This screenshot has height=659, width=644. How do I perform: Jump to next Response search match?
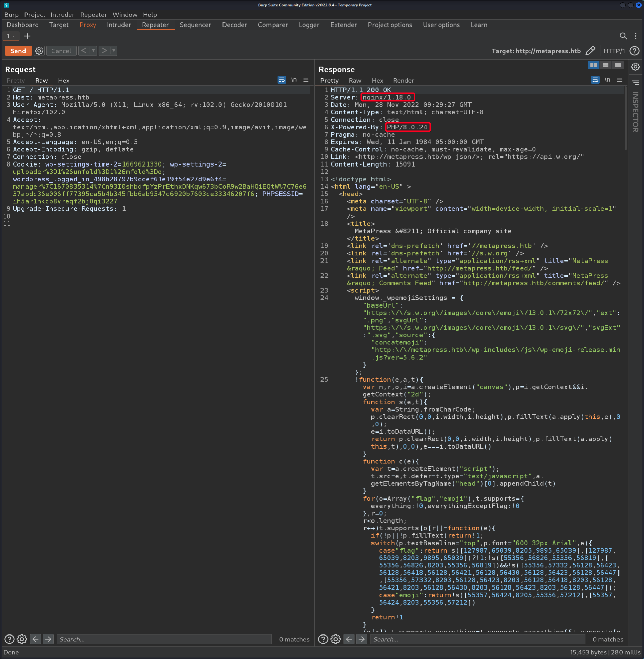[361, 639]
